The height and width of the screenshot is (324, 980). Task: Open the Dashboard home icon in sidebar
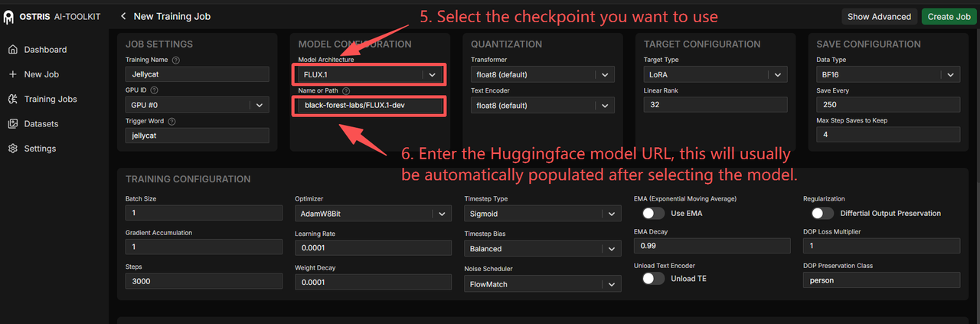12,50
